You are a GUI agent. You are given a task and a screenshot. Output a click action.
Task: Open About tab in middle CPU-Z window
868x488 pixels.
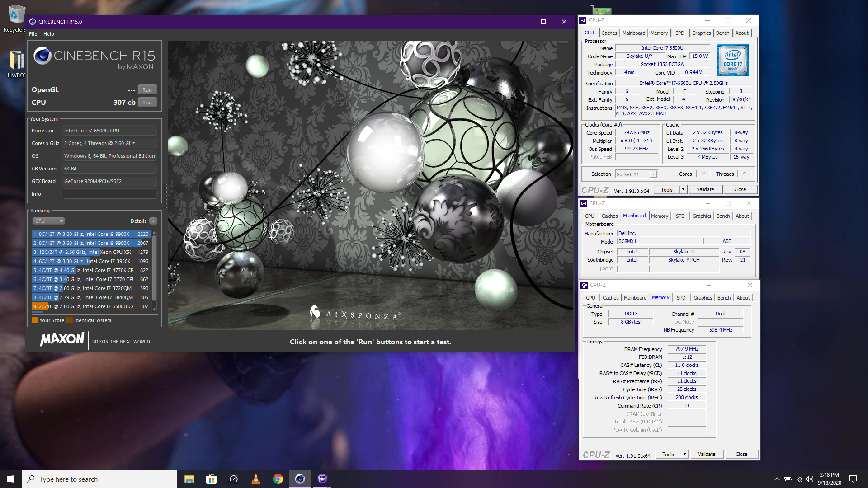742,216
